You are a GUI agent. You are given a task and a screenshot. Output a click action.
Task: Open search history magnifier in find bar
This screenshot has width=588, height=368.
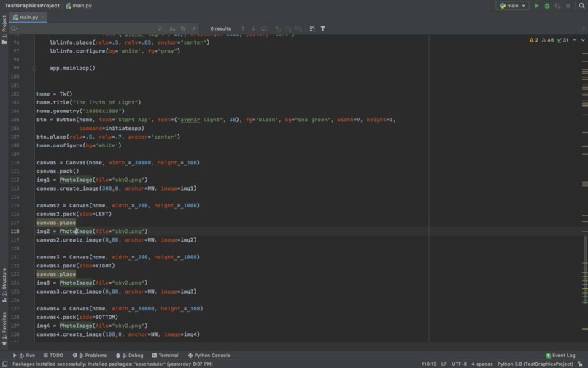click(x=14, y=28)
